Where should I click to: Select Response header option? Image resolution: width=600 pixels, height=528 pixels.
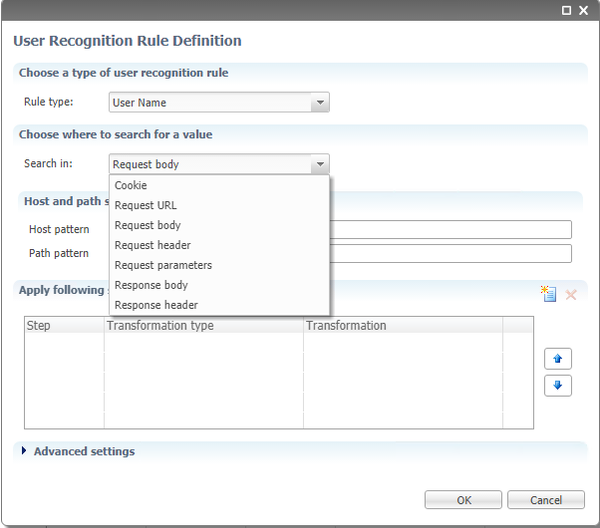pos(219,305)
